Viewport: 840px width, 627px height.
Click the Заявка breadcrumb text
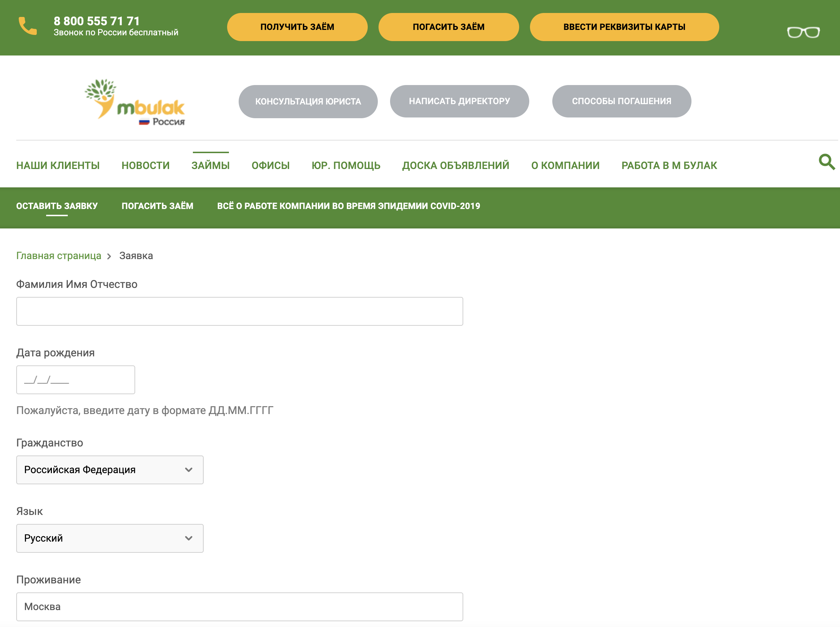(x=136, y=256)
